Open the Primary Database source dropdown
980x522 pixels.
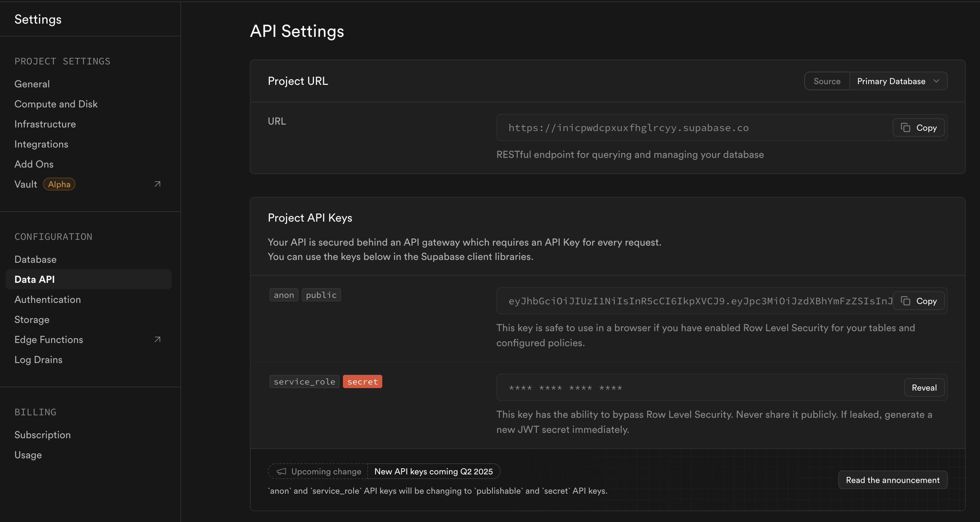tap(898, 81)
